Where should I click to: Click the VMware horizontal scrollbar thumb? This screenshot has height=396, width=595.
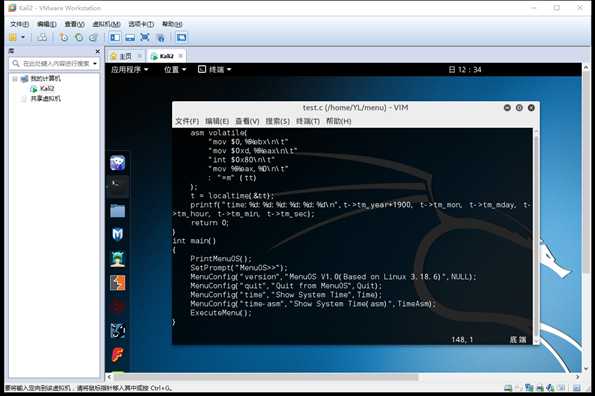[x=266, y=377]
